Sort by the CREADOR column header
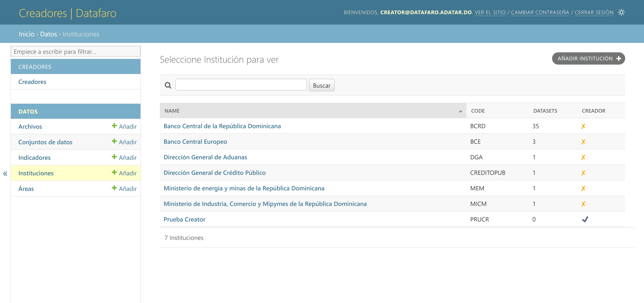 (593, 111)
